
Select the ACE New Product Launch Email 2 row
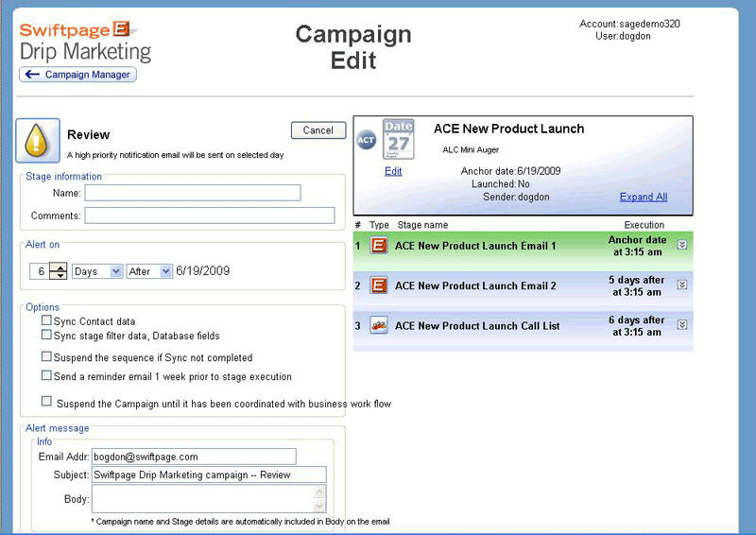524,290
